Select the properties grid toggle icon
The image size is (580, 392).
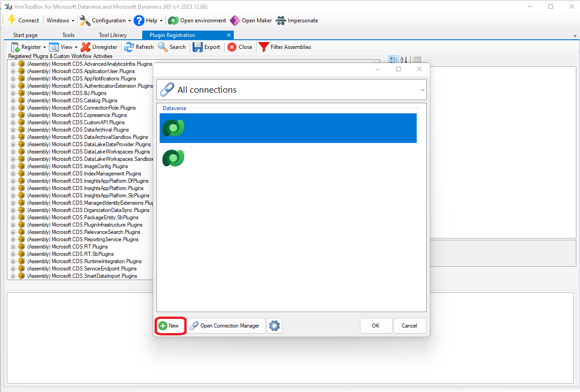416,59
